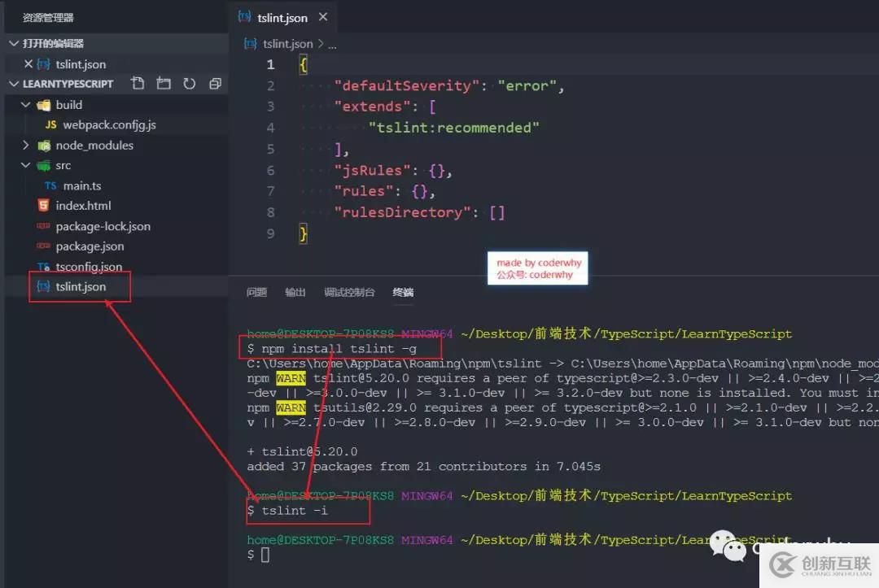Click the HTML5 icon of index.html
Image resolution: width=879 pixels, height=588 pixels.
pos(43,206)
